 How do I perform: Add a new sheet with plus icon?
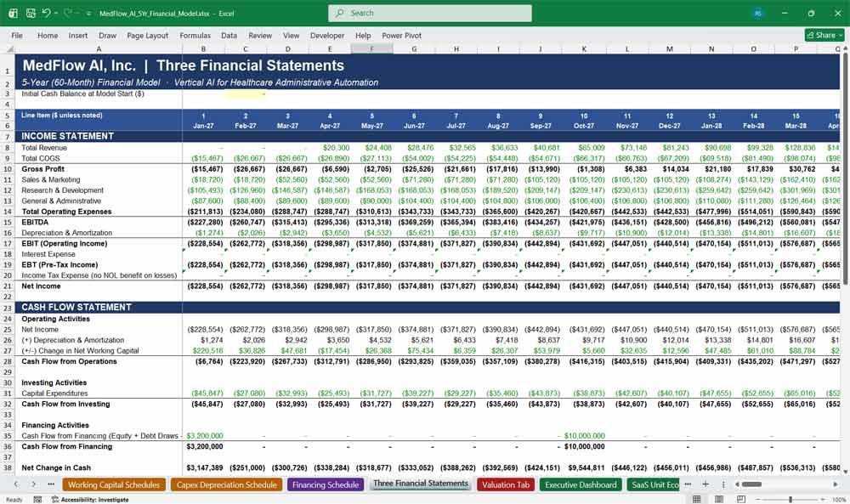point(705,484)
